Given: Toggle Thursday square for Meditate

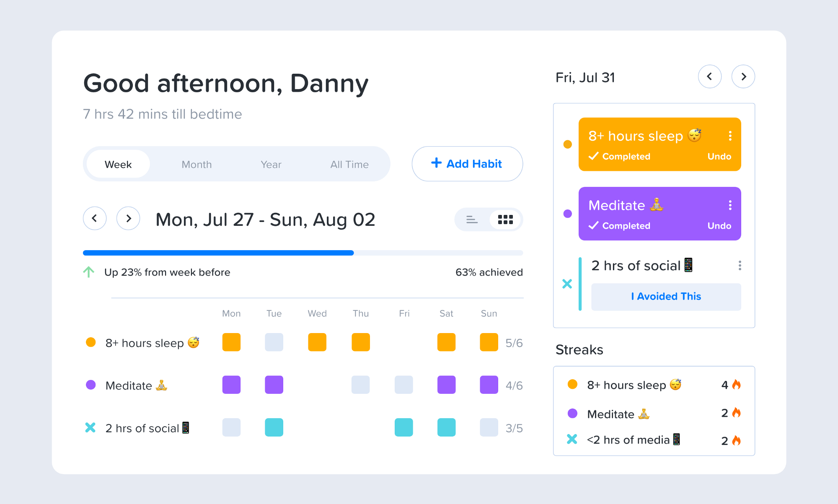Looking at the screenshot, I should click(x=360, y=385).
